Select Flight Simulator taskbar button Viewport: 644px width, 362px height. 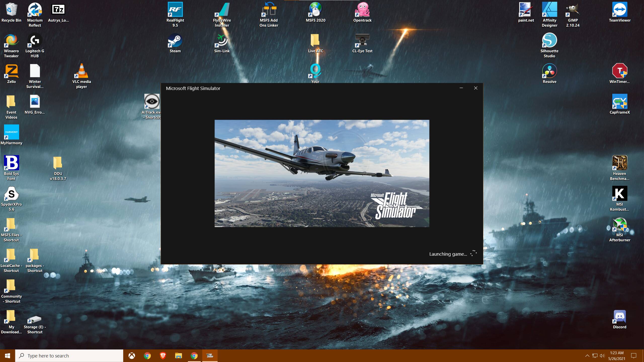[x=210, y=356]
